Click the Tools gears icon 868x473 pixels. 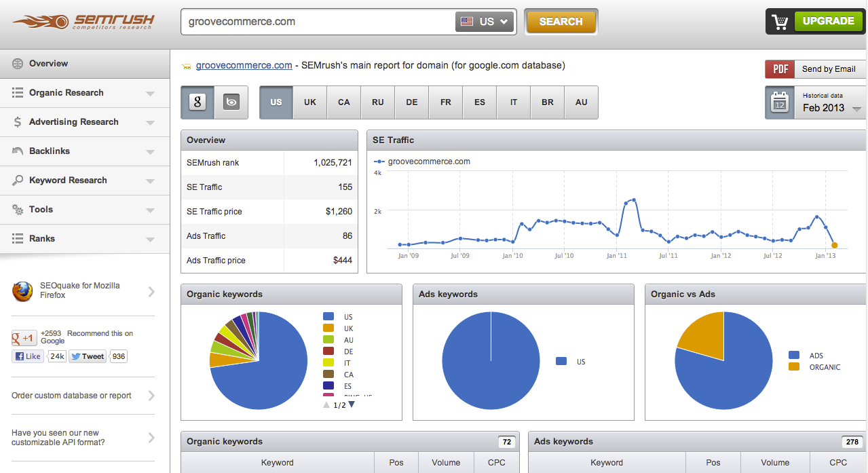(x=18, y=210)
